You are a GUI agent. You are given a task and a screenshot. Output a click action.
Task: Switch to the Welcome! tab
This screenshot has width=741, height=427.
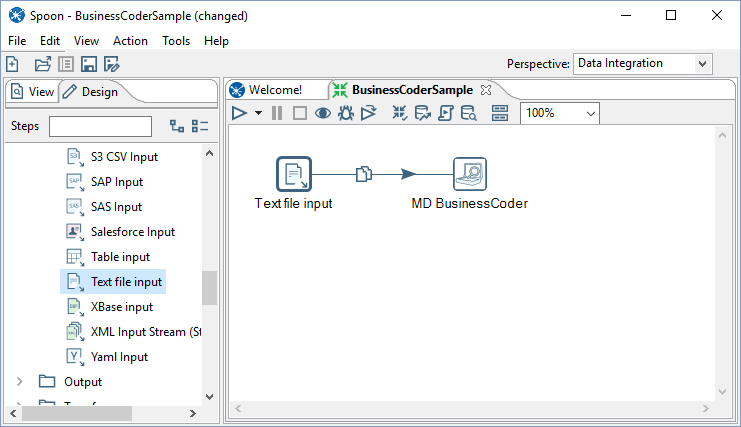click(x=274, y=90)
